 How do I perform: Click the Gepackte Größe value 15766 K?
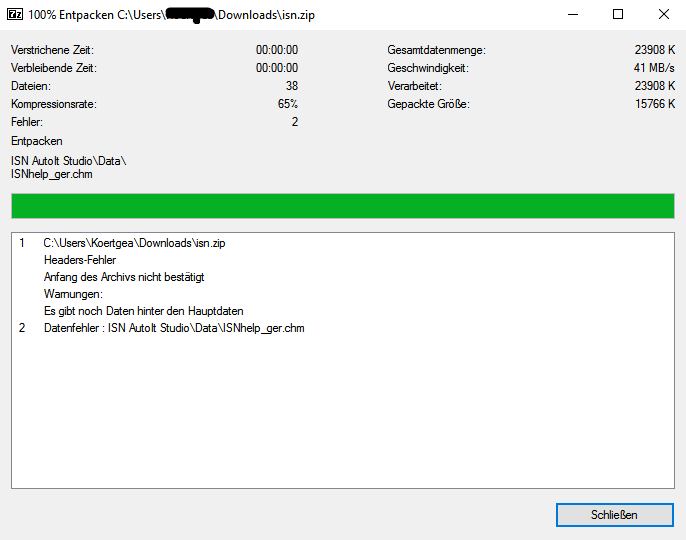click(x=655, y=104)
